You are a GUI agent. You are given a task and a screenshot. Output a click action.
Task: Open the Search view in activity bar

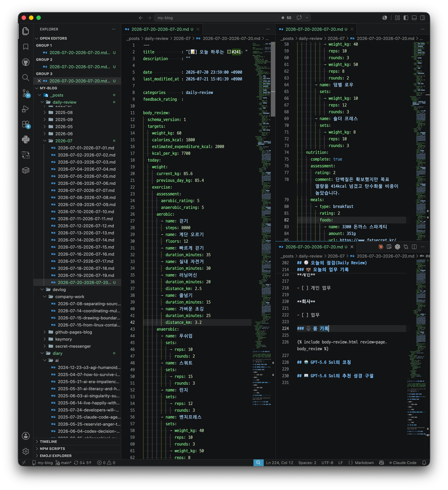26,78
